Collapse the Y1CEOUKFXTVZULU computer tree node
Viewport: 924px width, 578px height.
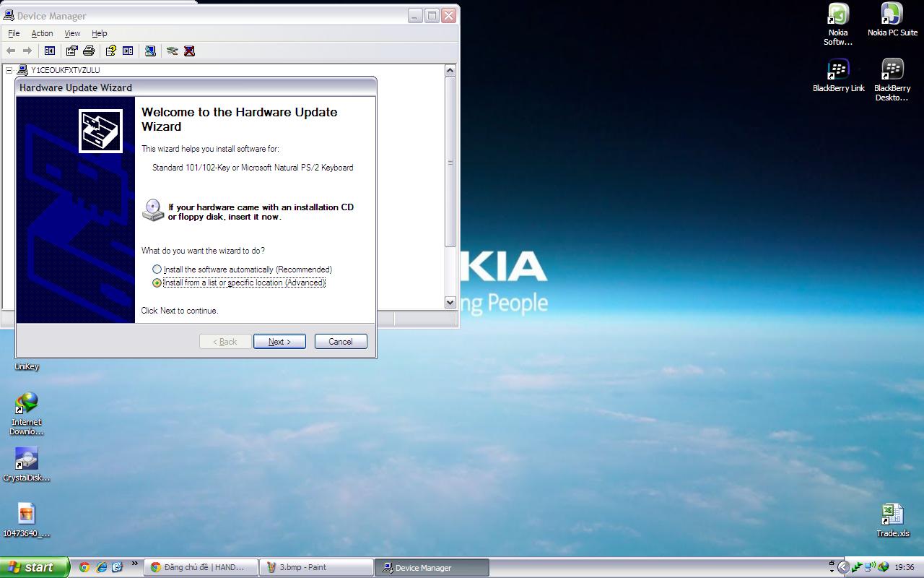(9, 70)
